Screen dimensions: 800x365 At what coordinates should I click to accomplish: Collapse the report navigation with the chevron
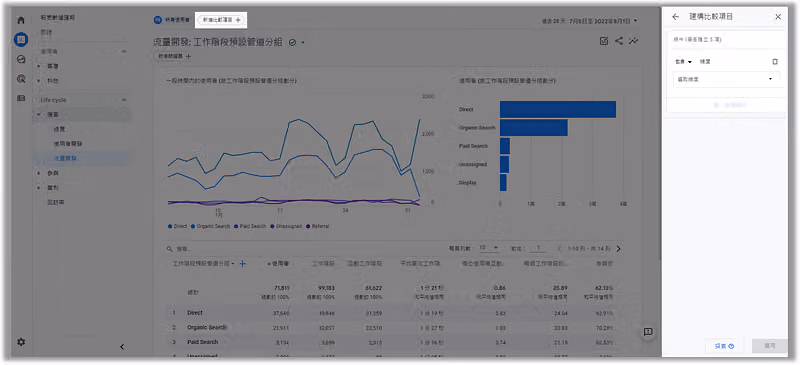[x=122, y=347]
